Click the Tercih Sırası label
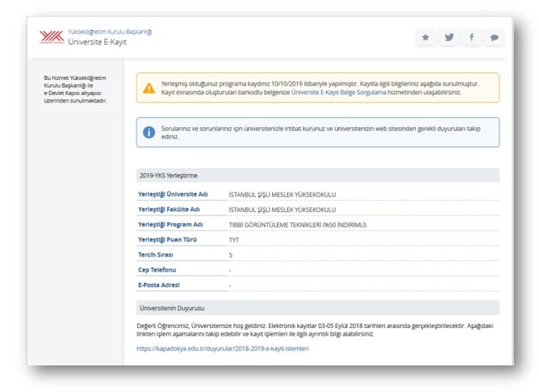Screen dimensions: 539x392 [x=155, y=255]
